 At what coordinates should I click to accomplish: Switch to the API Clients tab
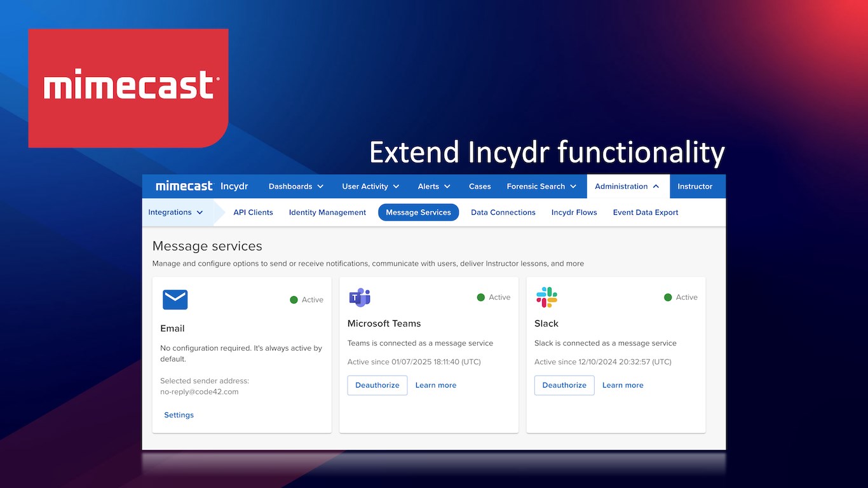pos(253,212)
